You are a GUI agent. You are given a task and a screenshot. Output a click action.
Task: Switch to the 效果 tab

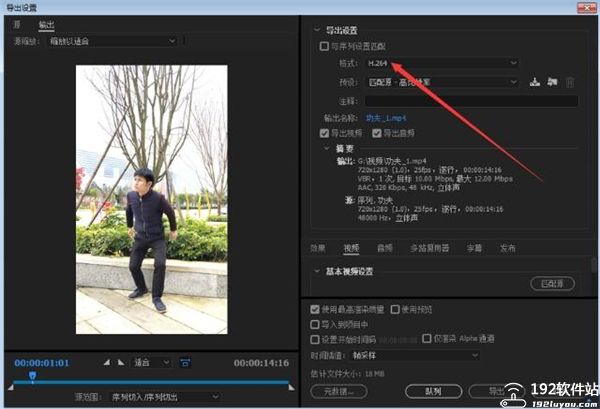[318, 247]
